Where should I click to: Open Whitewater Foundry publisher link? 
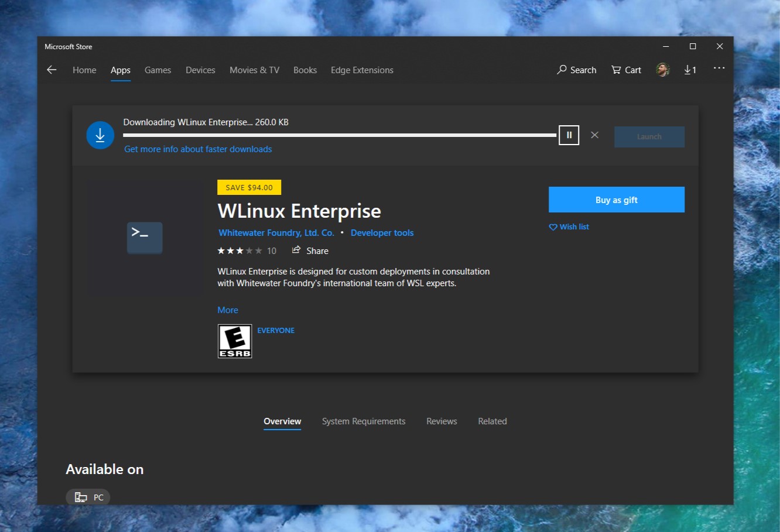tap(276, 233)
